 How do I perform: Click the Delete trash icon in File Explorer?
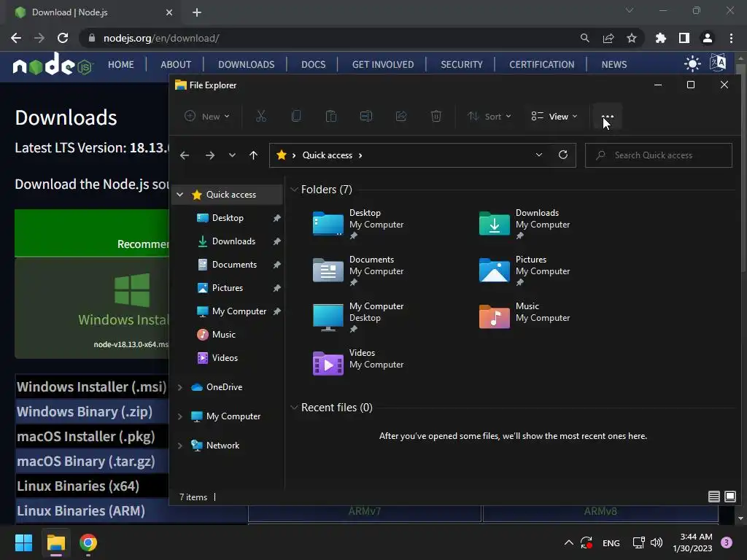click(436, 116)
